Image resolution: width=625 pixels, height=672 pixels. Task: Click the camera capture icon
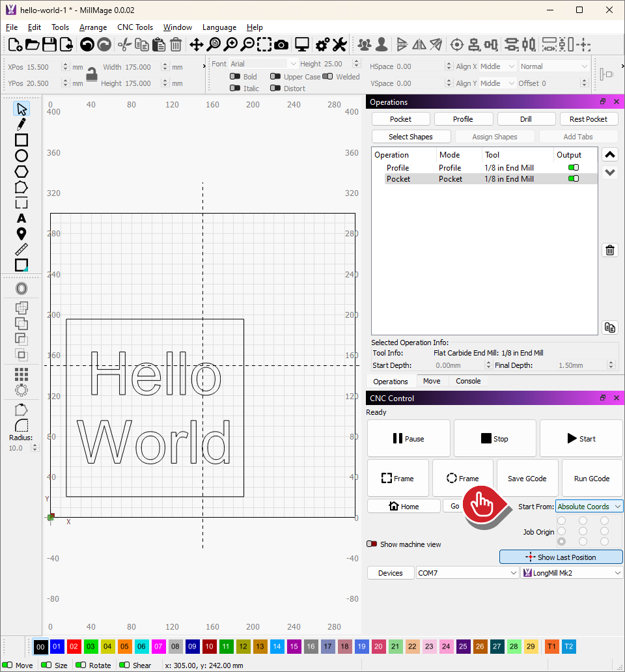click(281, 45)
